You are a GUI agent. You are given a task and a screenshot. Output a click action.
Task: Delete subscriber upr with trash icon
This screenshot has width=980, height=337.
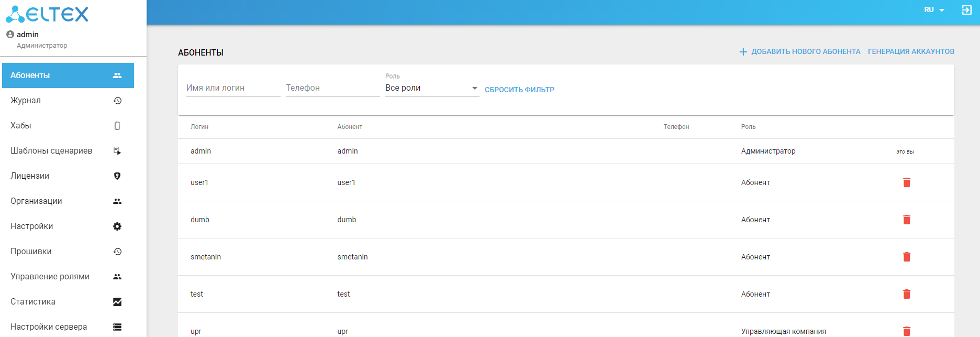[907, 331]
